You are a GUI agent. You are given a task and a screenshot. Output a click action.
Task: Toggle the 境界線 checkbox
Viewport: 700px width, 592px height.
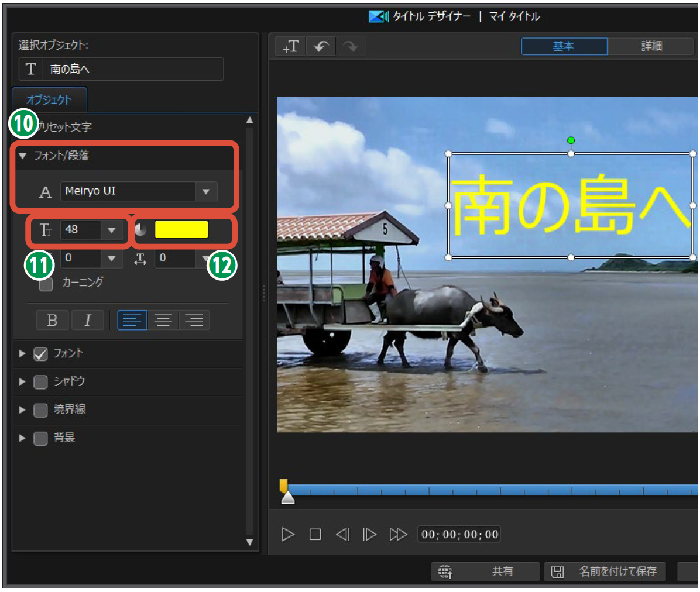pos(40,410)
